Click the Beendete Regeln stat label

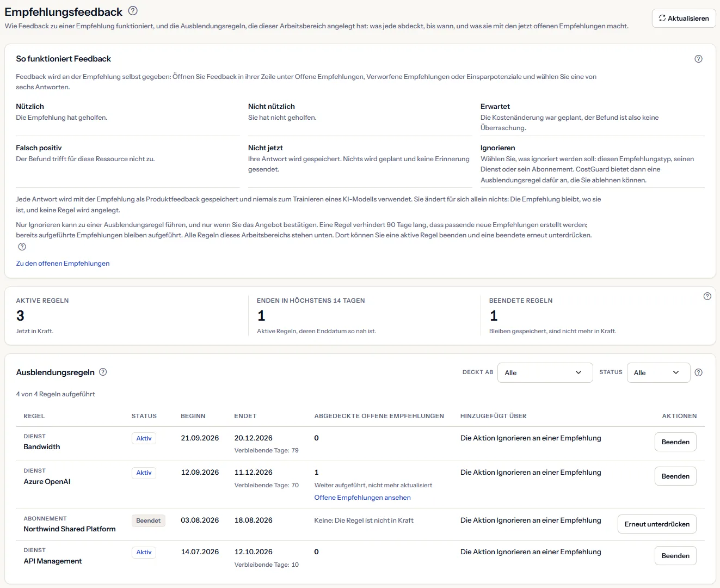(521, 301)
